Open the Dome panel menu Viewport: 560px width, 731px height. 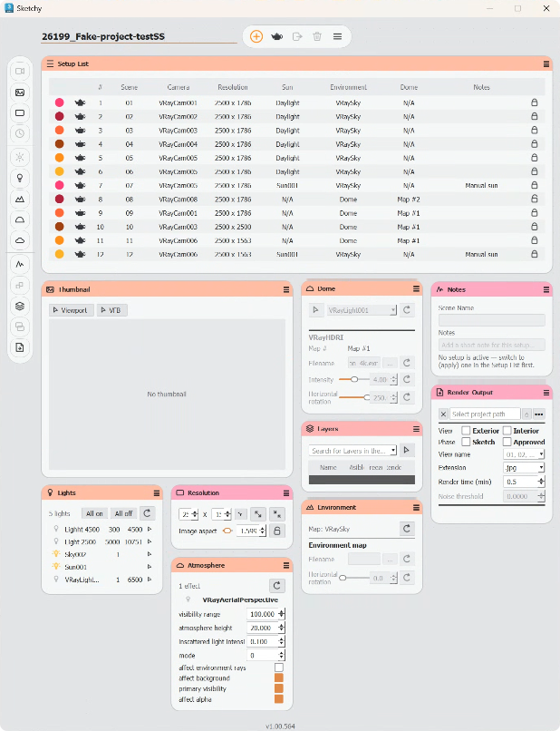click(x=416, y=289)
